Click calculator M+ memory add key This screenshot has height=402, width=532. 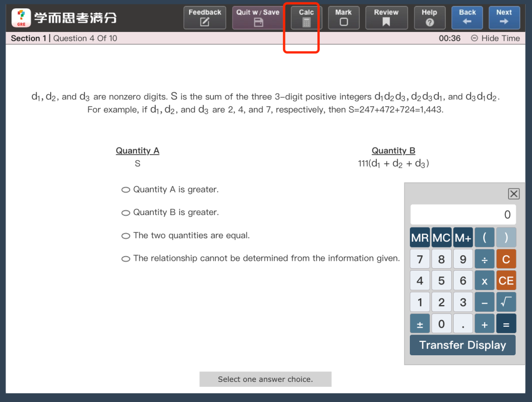pyautogui.click(x=463, y=238)
